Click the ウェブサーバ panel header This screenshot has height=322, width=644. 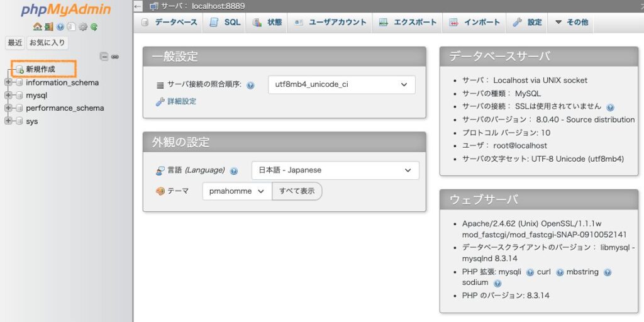(x=539, y=199)
